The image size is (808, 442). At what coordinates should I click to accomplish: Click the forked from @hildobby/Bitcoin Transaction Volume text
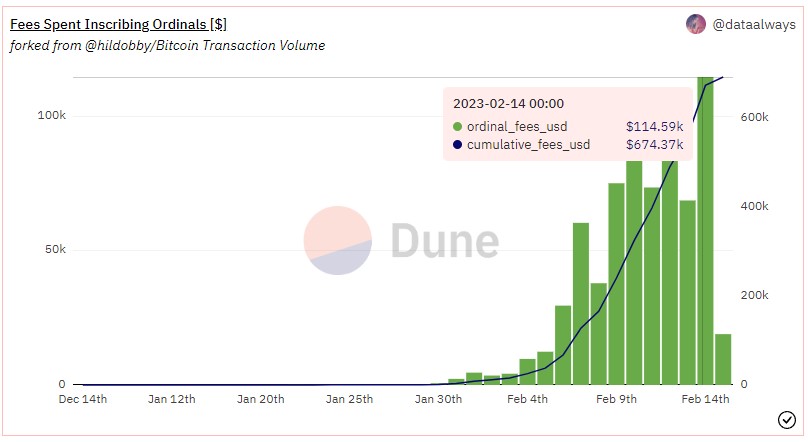[x=167, y=45]
